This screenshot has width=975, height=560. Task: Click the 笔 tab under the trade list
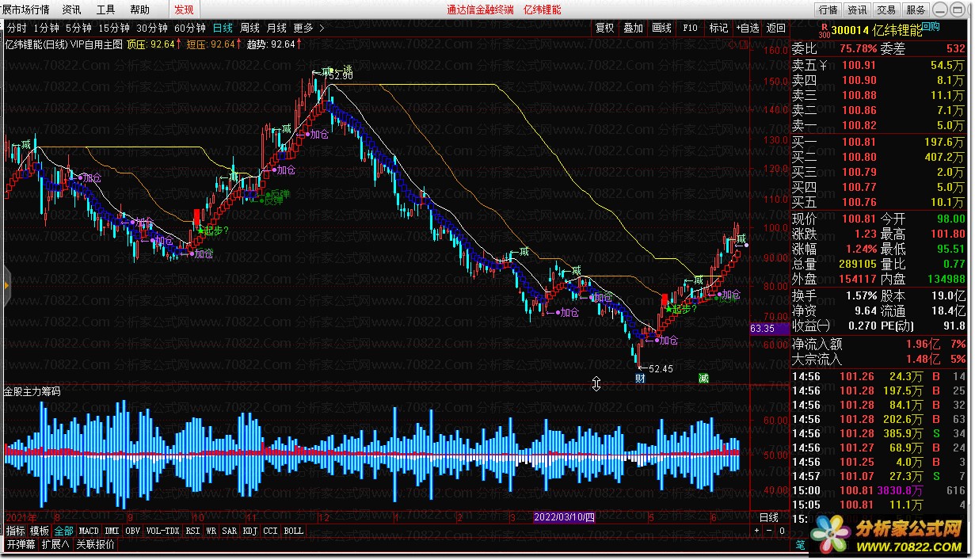[800, 545]
